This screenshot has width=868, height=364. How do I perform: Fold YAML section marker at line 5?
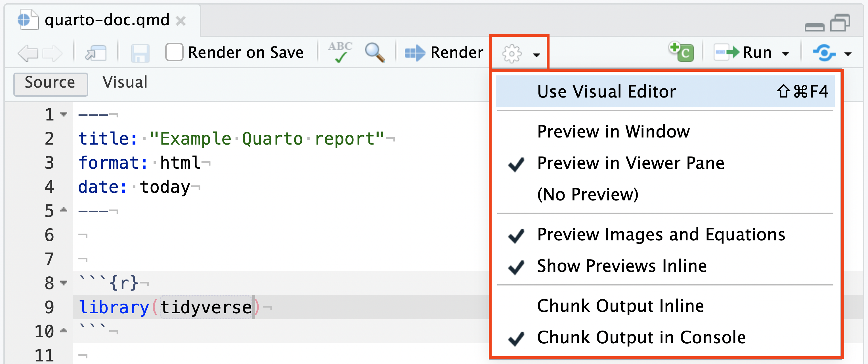[x=64, y=210]
